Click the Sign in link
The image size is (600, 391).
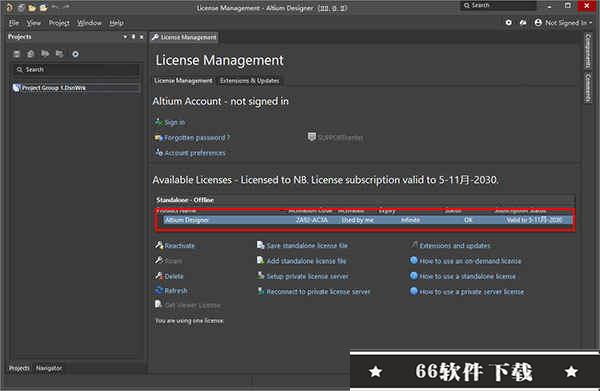pos(175,122)
